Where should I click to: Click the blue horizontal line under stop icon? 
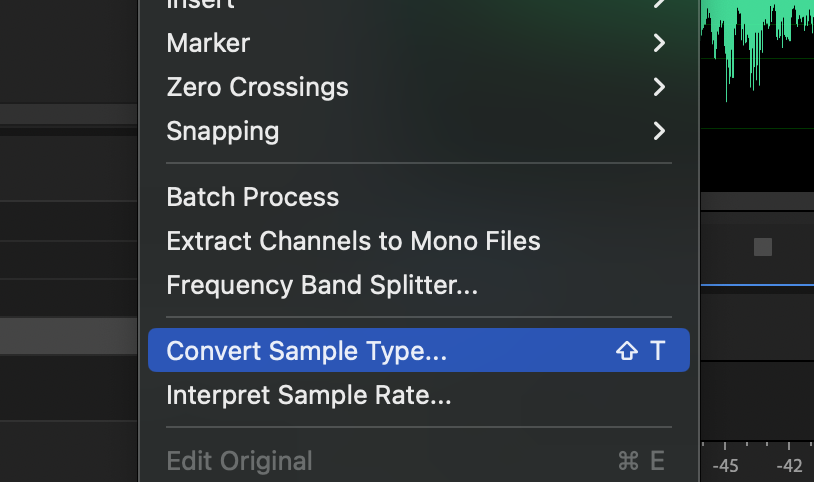pyautogui.click(x=757, y=285)
